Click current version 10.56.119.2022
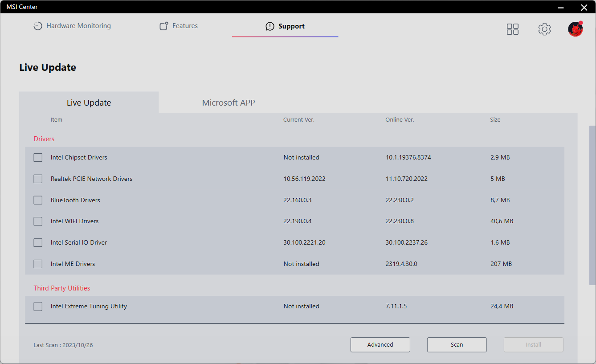596x364 pixels. (305, 179)
